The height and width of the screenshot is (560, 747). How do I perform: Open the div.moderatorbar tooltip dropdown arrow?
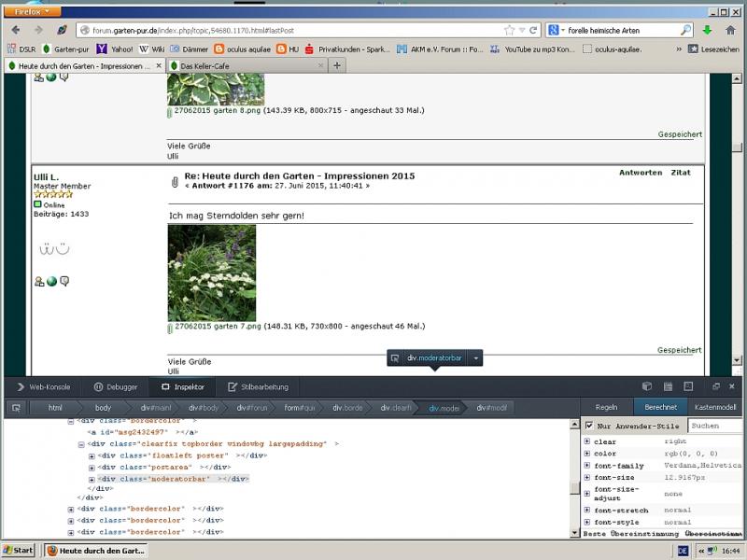475,357
